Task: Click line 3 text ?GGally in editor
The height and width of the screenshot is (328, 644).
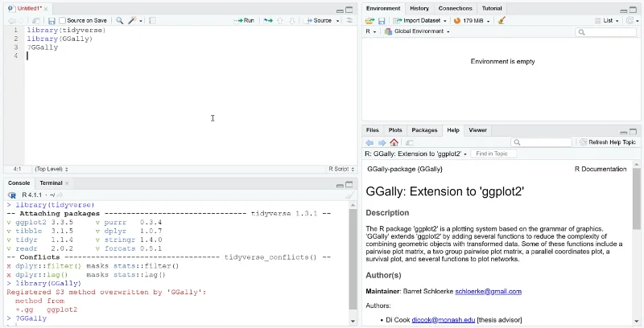Action: [x=43, y=47]
